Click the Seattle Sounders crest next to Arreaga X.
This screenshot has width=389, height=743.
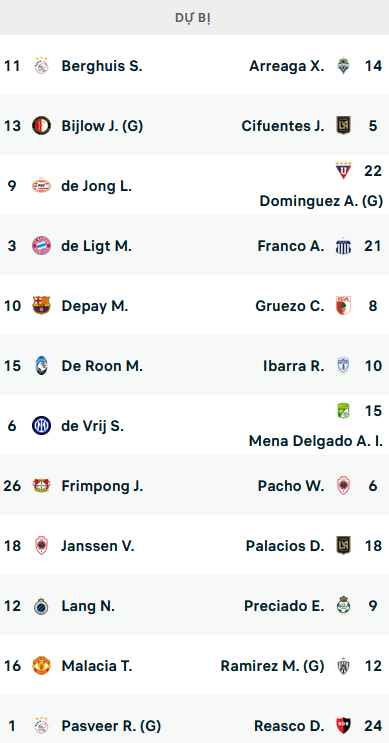(344, 66)
